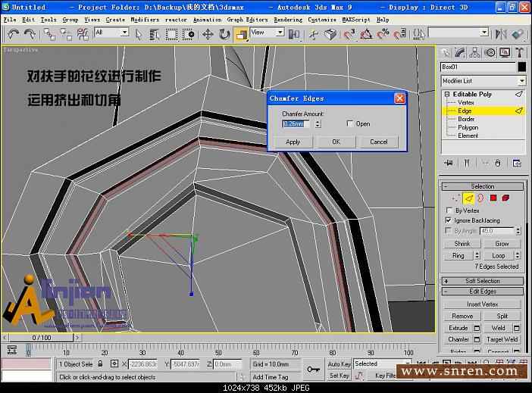Check the By Vertex option
532x393 pixels.
click(x=449, y=211)
